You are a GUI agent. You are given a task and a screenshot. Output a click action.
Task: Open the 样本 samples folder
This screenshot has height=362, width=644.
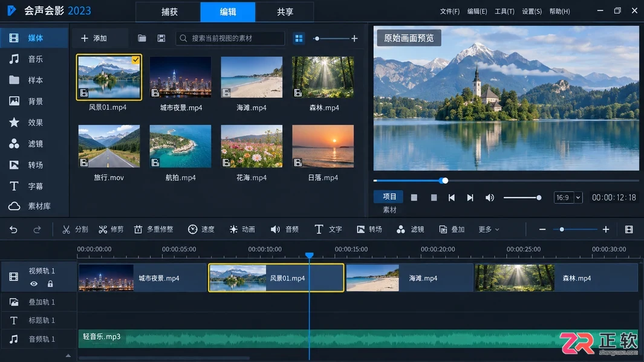tap(34, 80)
